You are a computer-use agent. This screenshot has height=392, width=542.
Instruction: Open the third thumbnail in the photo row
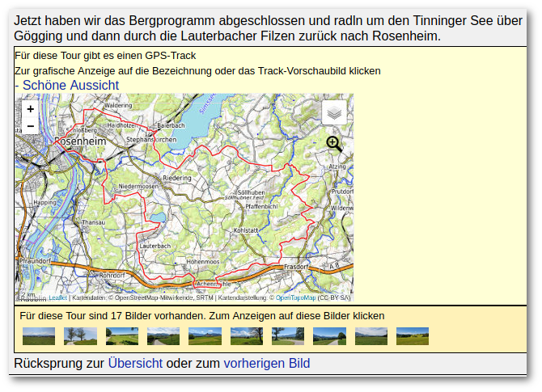tap(122, 336)
